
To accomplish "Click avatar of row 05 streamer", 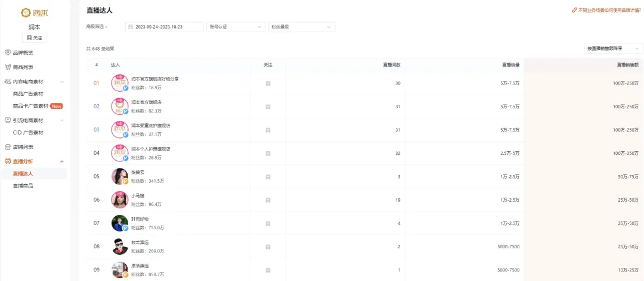I will (x=120, y=176).
